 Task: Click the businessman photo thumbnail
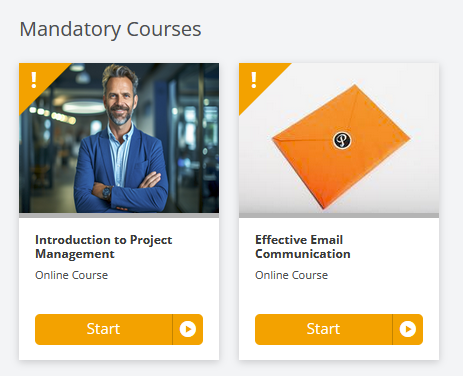click(119, 138)
